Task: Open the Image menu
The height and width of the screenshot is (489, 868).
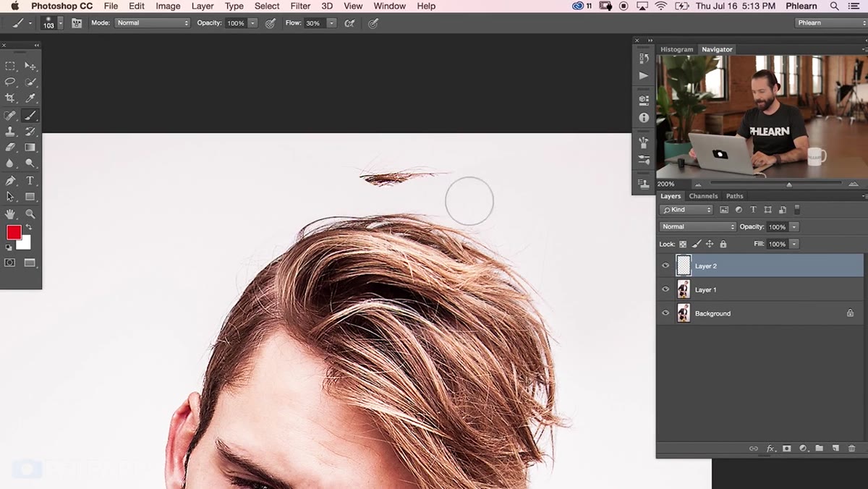Action: tap(168, 6)
